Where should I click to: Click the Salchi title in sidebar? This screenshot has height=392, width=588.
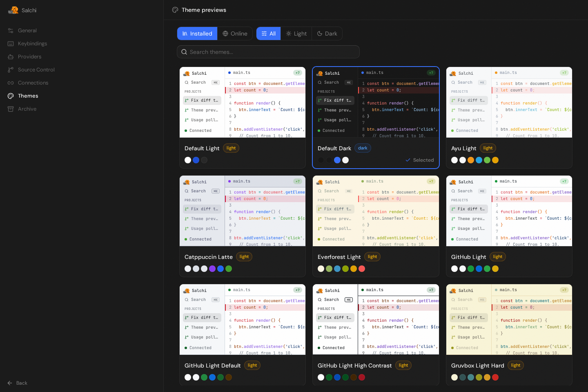click(29, 10)
